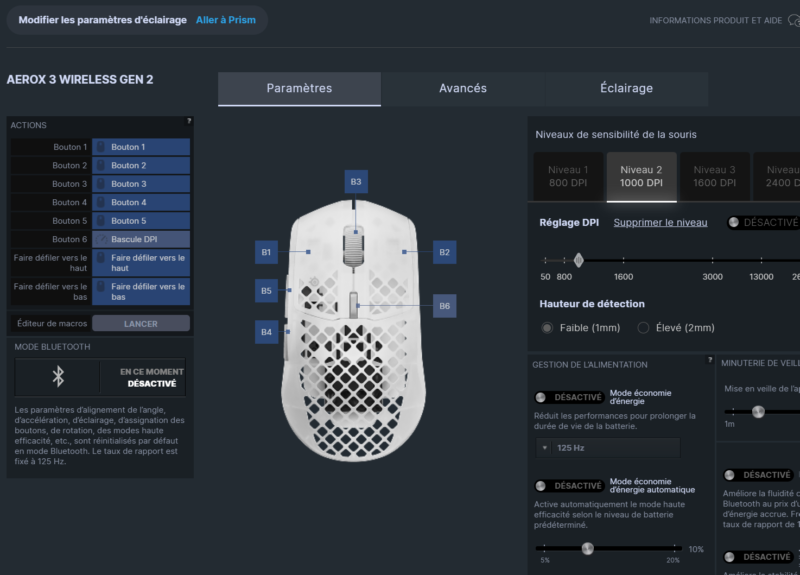Open Informations produit et aide
Screen dimensions: 800x575
(x=715, y=20)
